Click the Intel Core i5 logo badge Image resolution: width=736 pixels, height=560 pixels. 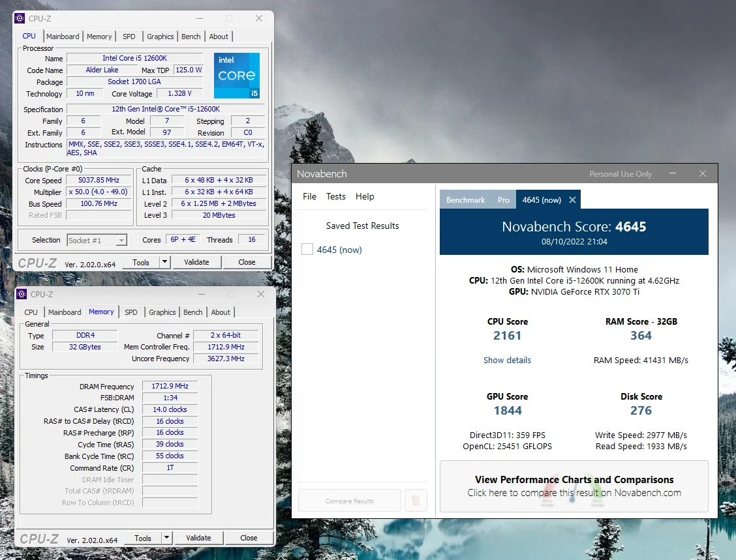pos(237,76)
